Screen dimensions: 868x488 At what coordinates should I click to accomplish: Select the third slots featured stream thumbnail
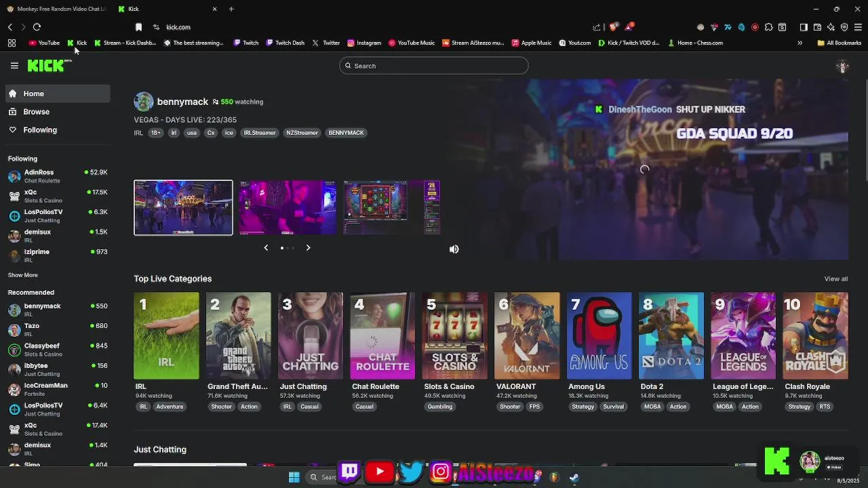click(392, 207)
